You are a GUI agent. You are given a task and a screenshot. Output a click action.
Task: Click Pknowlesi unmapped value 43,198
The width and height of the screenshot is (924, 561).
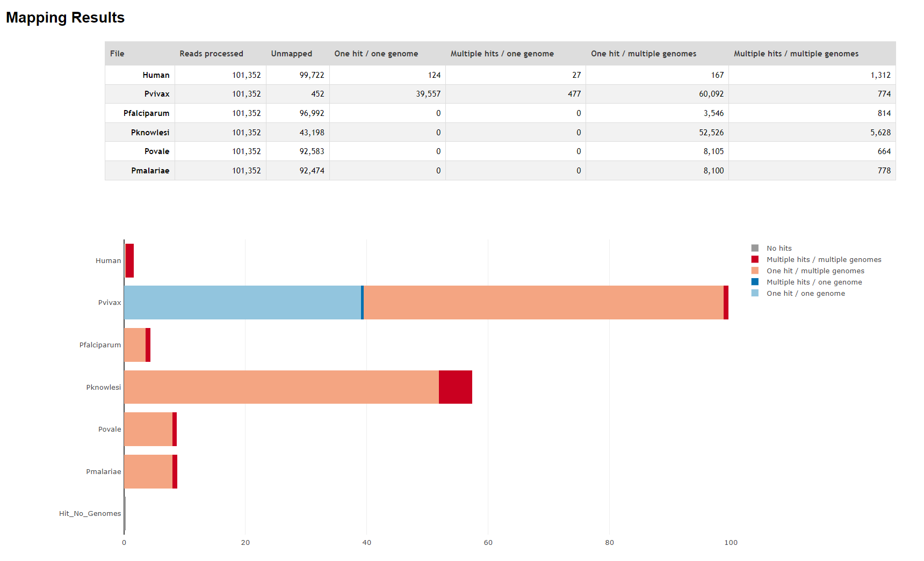(x=312, y=133)
